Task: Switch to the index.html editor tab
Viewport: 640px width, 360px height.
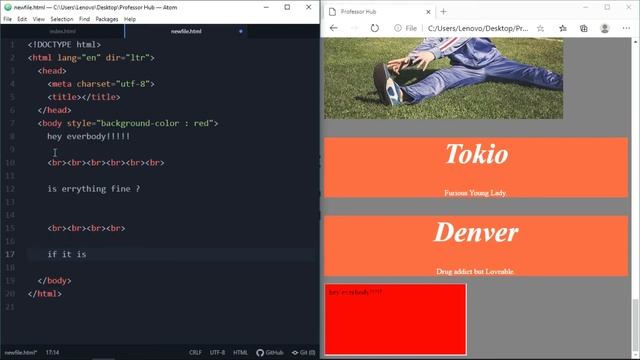Action: coord(62,31)
